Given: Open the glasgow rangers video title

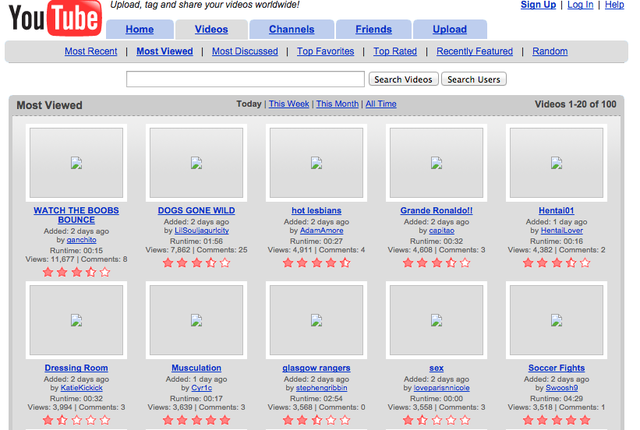Looking at the screenshot, I should [316, 368].
